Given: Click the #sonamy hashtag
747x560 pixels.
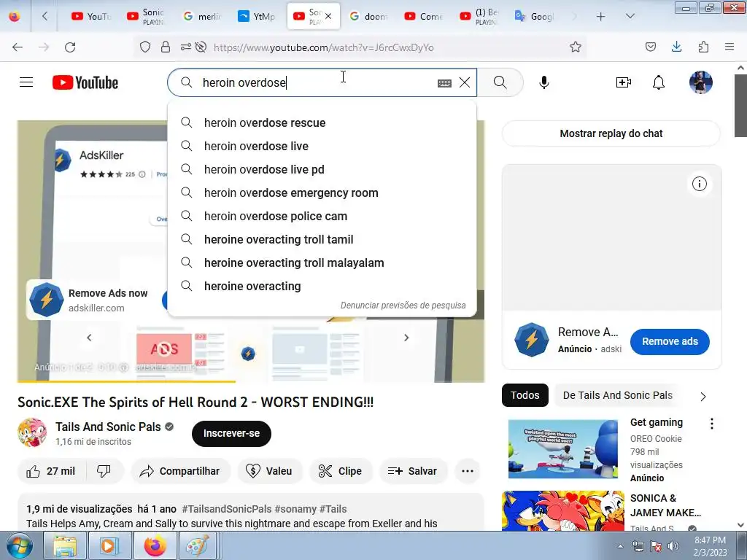Looking at the screenshot, I should (x=295, y=509).
